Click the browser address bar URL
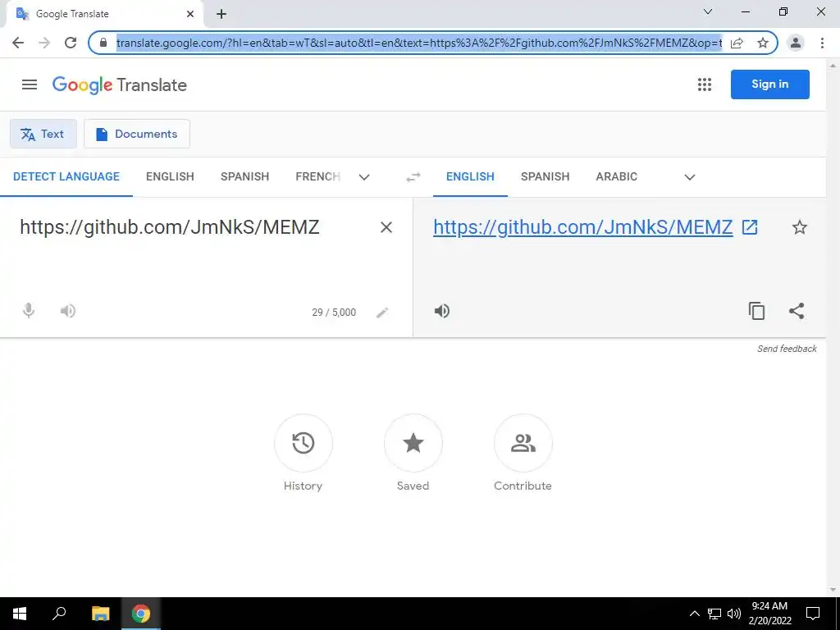The height and width of the screenshot is (630, 840). (419, 43)
